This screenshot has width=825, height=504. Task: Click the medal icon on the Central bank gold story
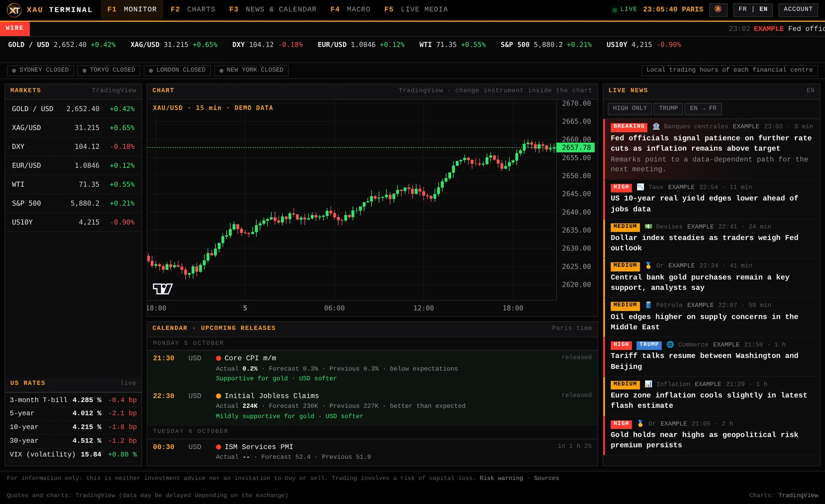[x=649, y=265]
